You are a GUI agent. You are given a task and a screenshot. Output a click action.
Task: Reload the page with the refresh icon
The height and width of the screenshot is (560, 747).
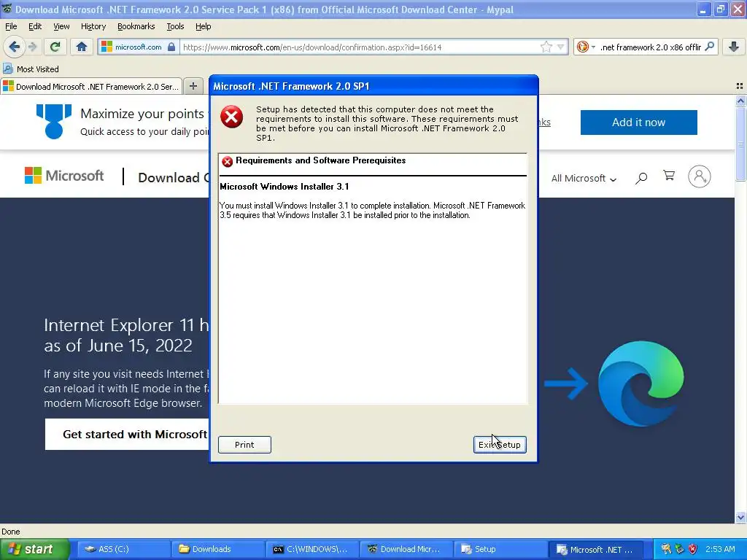click(x=55, y=47)
